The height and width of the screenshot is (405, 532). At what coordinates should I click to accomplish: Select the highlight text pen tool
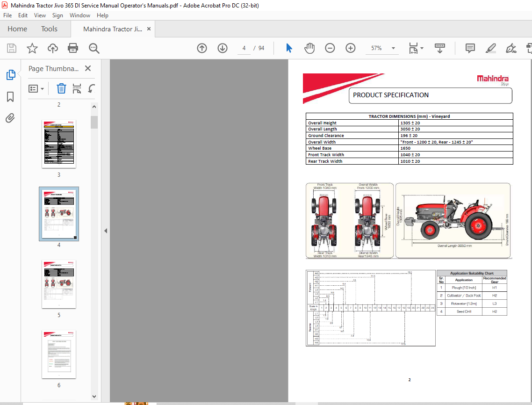tap(490, 48)
